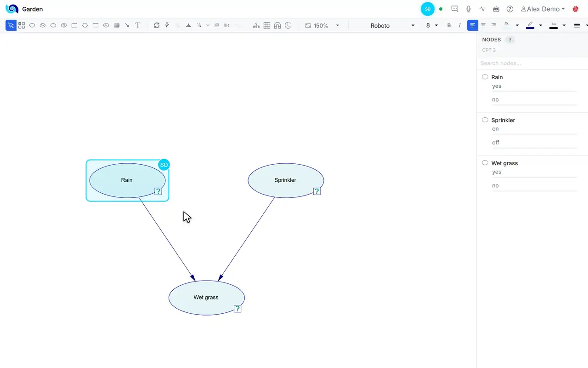
Task: Select the 'yes' state under Rain
Action: [497, 86]
